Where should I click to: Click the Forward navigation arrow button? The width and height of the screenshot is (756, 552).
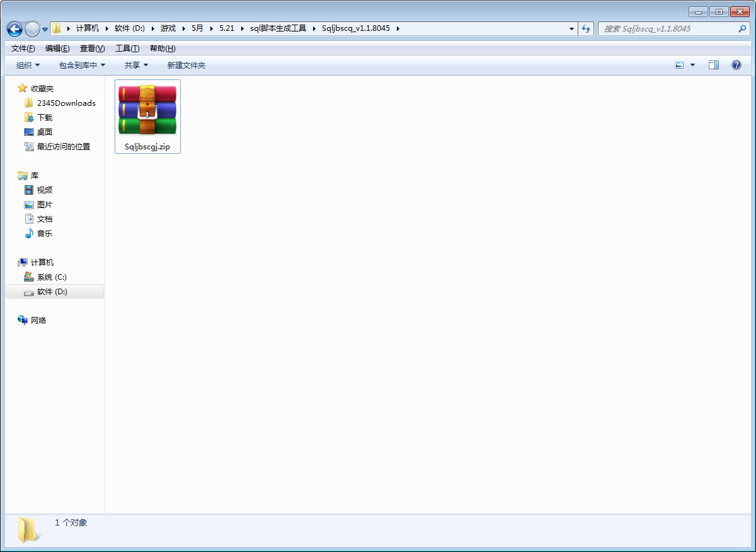pos(32,29)
